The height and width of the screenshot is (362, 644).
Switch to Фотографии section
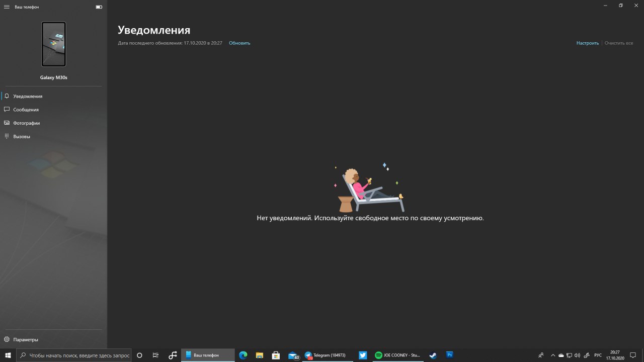(x=53, y=123)
